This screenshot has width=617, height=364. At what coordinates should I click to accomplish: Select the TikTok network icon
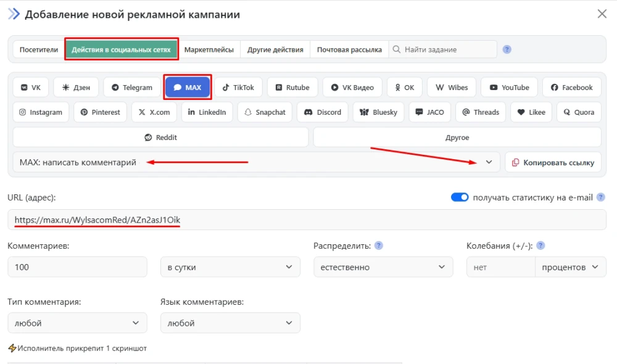click(x=239, y=87)
